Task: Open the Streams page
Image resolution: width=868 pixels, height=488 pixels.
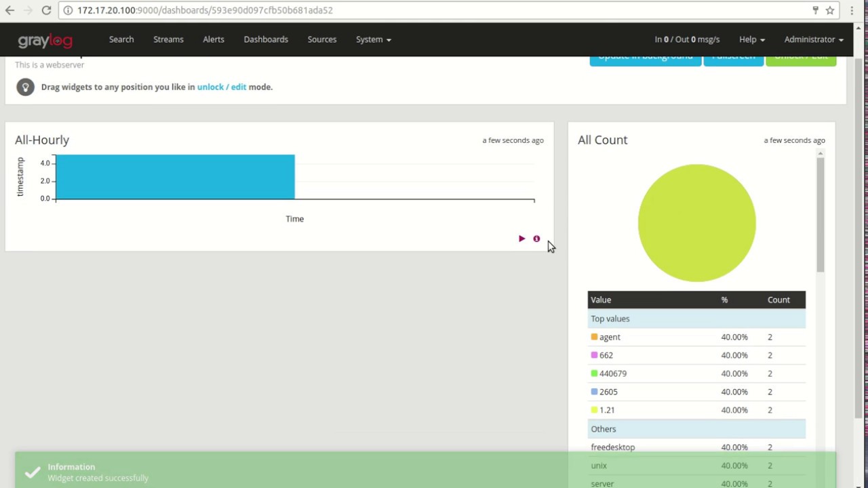Action: 168,39
